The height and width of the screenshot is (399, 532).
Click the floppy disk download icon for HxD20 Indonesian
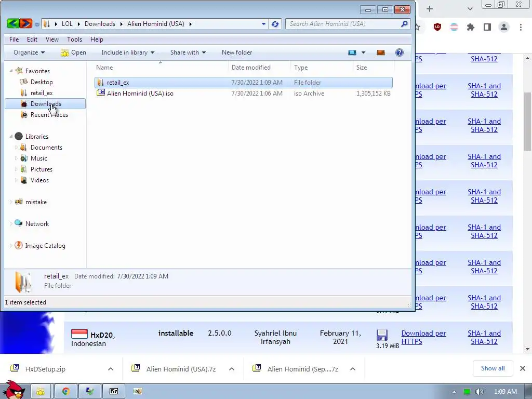tap(382, 335)
